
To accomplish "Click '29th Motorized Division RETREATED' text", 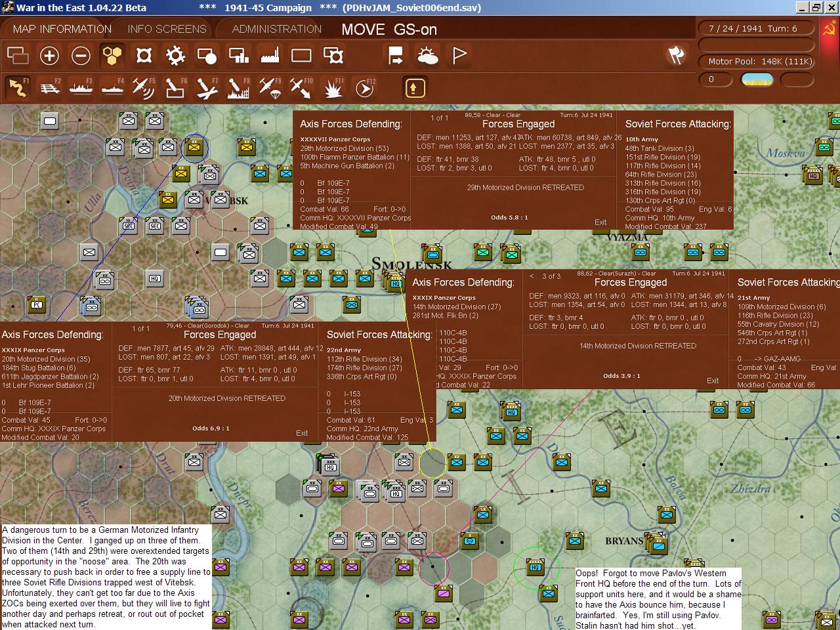I will click(526, 187).
